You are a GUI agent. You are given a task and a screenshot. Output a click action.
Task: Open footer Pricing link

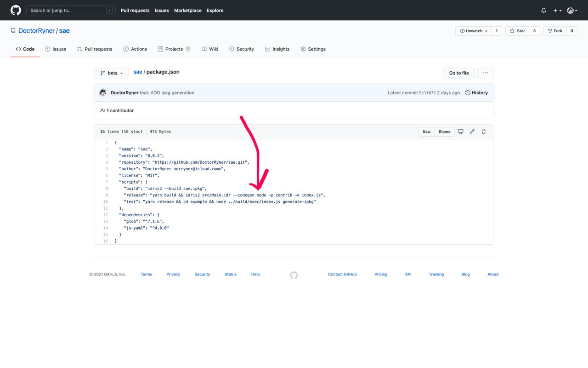coord(381,274)
